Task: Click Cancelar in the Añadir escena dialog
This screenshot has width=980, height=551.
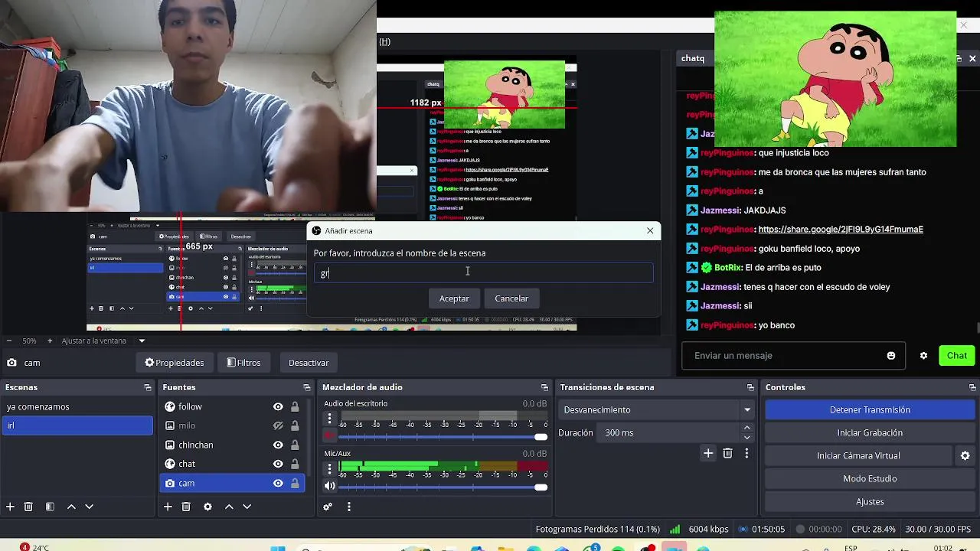Action: [x=511, y=298]
